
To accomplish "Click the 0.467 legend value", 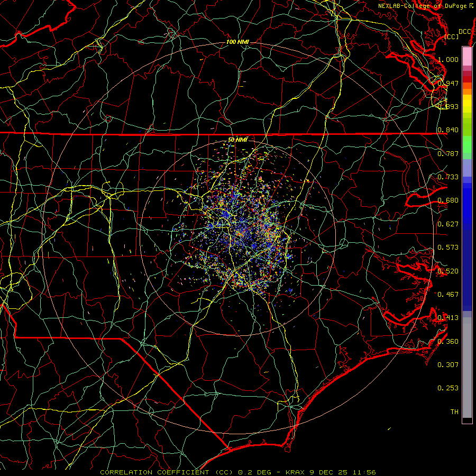I will 448,294.
